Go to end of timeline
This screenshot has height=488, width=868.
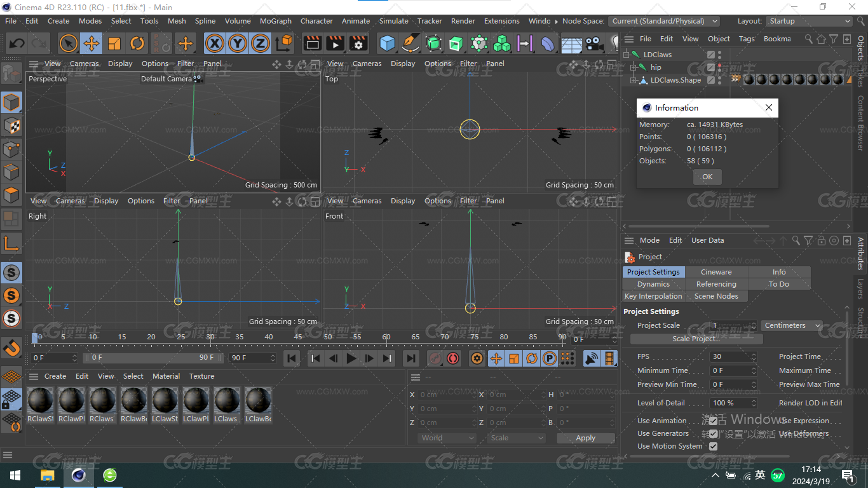pos(411,358)
